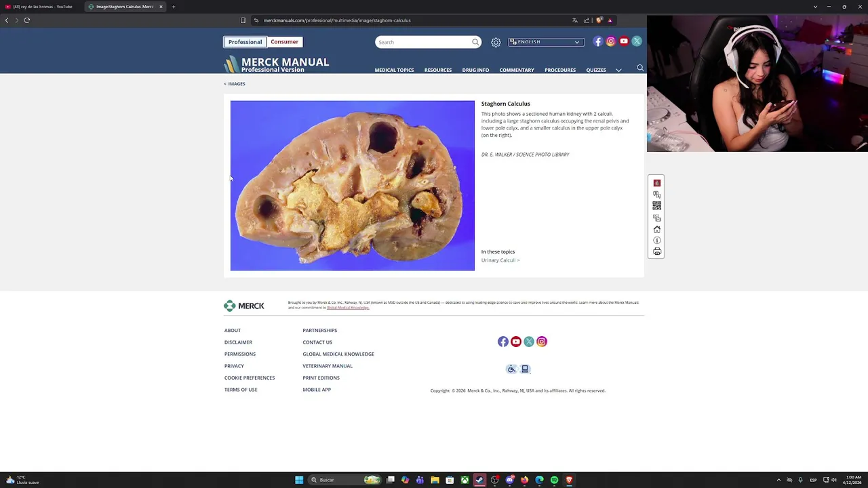Open Disclaimer footer link

tap(238, 342)
